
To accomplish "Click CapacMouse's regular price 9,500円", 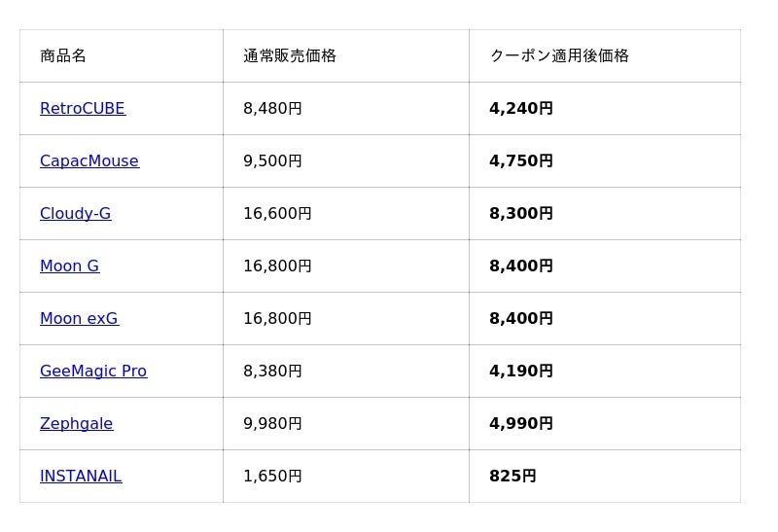I will tap(272, 161).
